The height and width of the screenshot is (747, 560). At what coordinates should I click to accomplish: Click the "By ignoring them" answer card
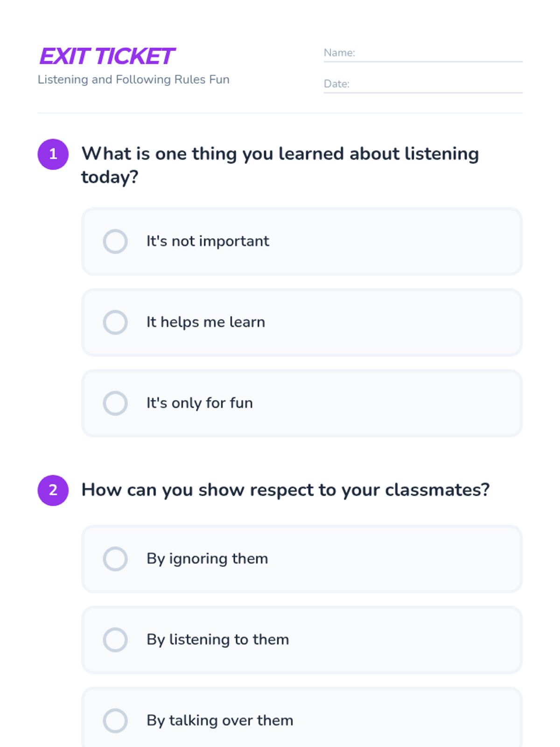pos(373,559)
